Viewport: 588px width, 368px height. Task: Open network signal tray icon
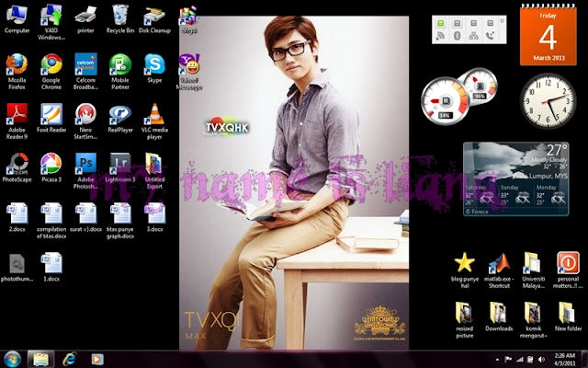click(x=519, y=360)
